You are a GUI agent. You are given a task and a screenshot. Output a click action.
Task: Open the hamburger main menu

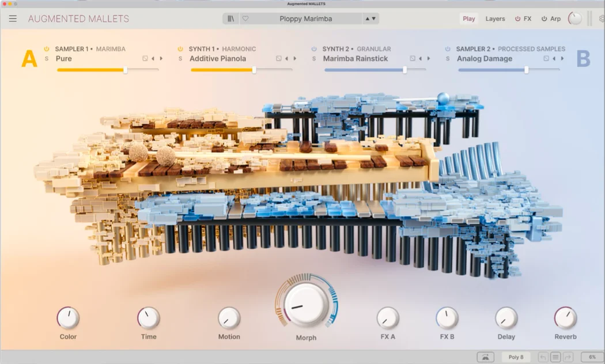(x=13, y=18)
